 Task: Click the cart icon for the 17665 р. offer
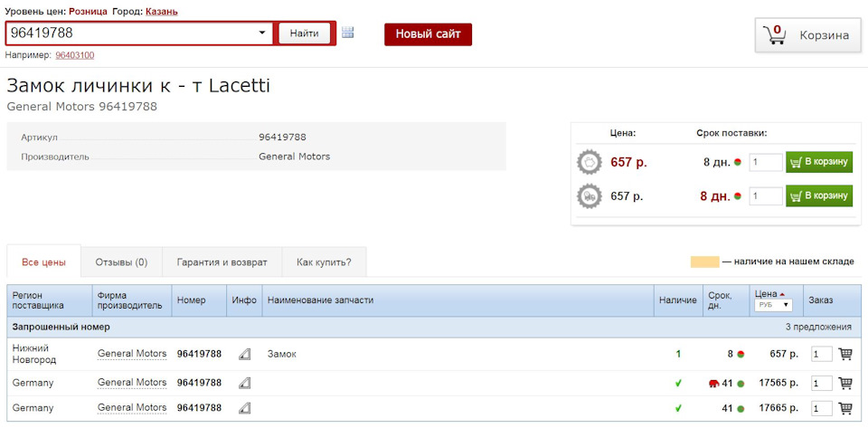845,408
